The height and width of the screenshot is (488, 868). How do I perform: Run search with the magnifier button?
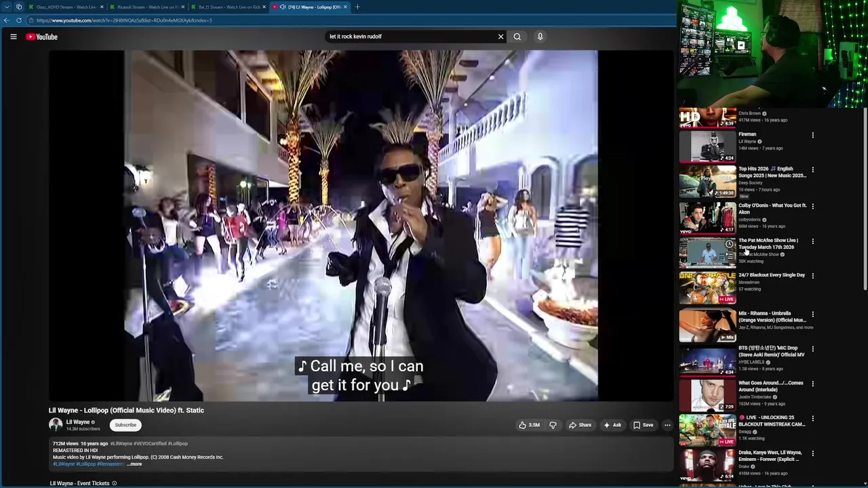pyautogui.click(x=517, y=37)
